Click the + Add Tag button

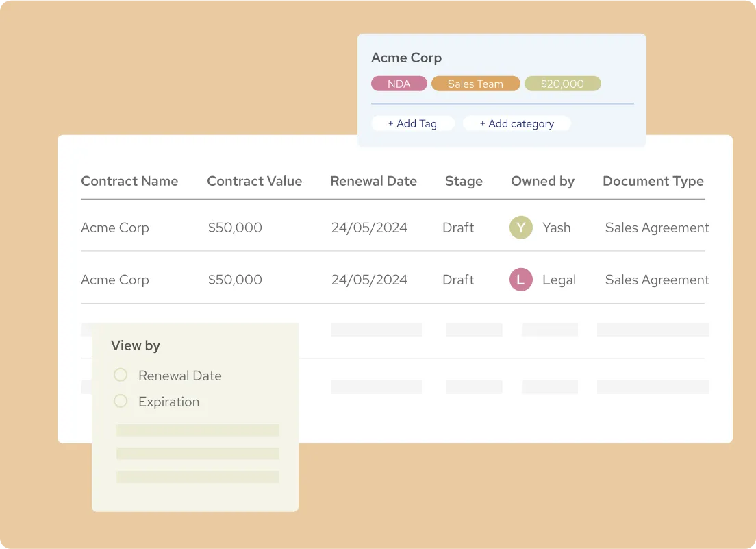pyautogui.click(x=412, y=123)
